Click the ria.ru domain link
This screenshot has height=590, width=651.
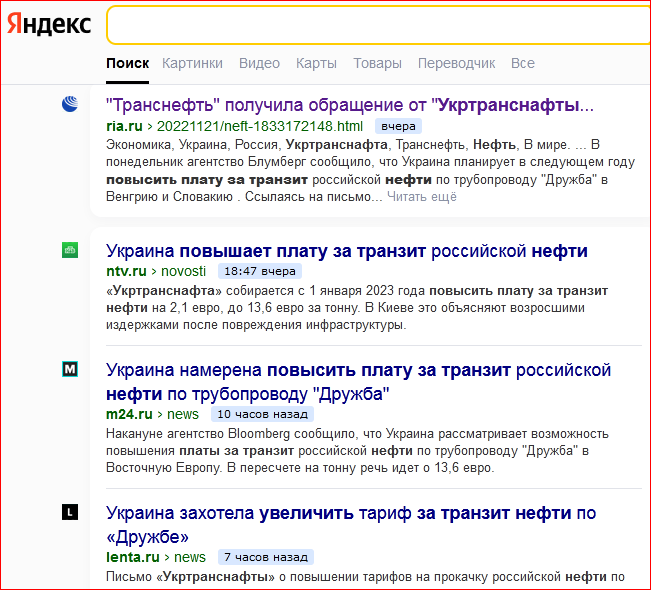[124, 126]
